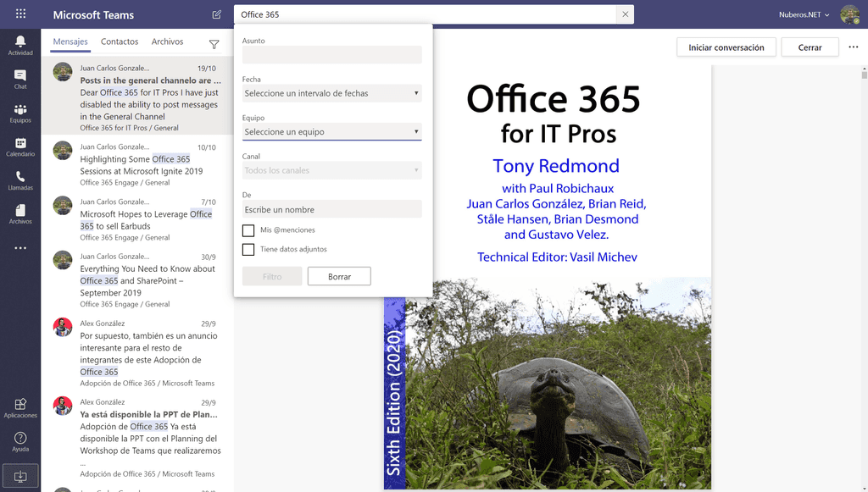Open result 'Highlighting Some Office 365 Sessions'
Image resolution: width=868 pixels, height=492 pixels.
point(137,163)
